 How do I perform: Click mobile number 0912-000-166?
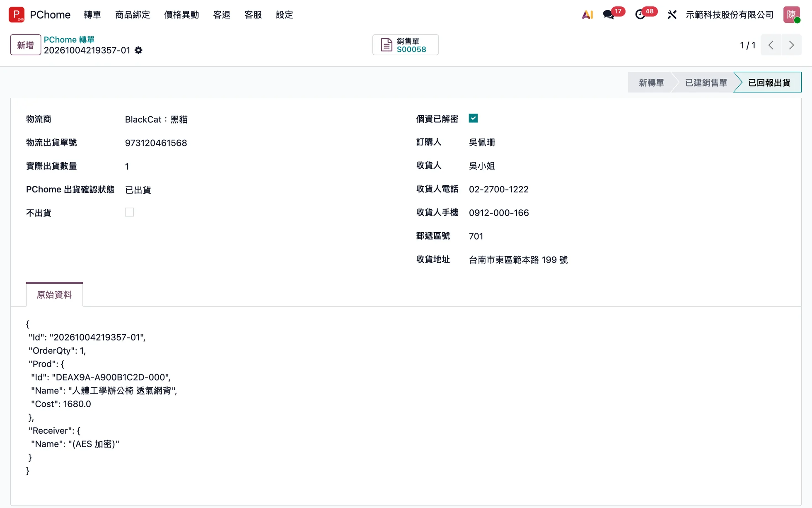point(499,213)
